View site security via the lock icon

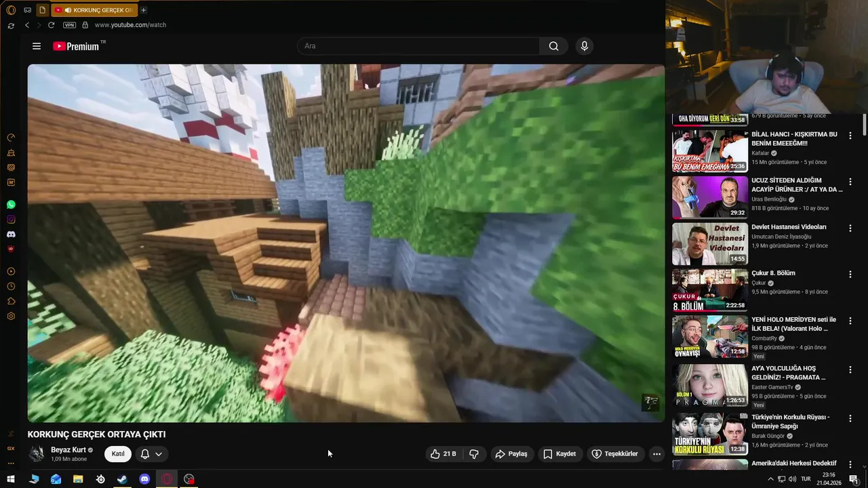pyautogui.click(x=85, y=25)
